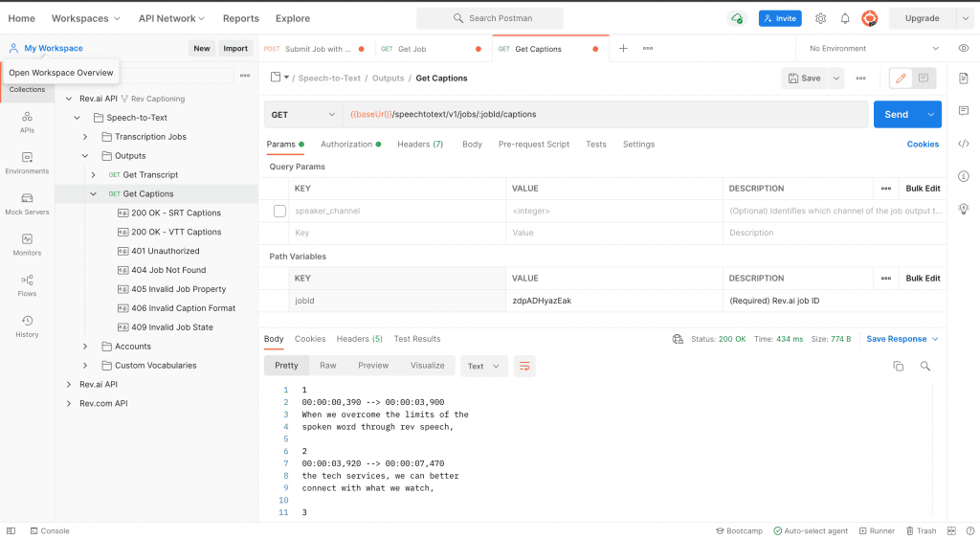Open the environment quick look eye icon
Viewport: 980px width, 539px height.
(963, 48)
